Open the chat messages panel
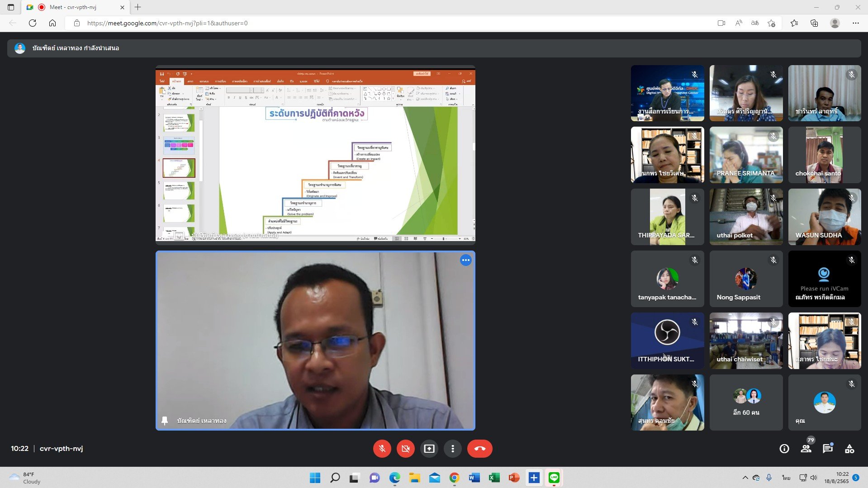 [x=828, y=449]
